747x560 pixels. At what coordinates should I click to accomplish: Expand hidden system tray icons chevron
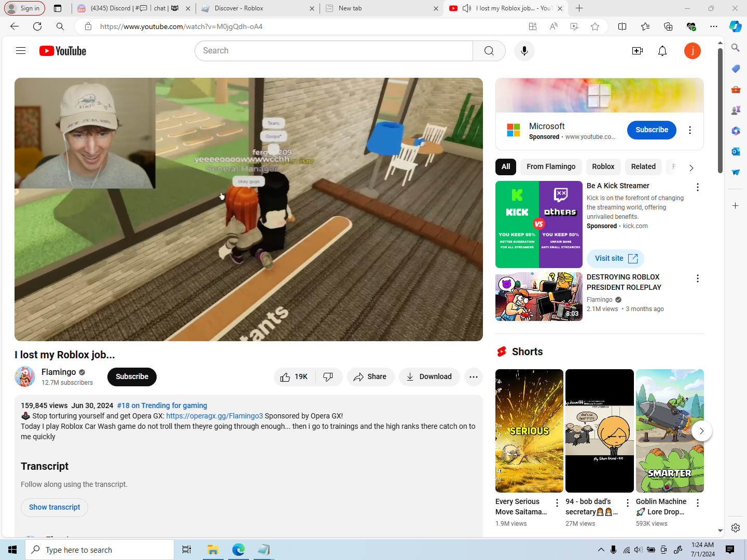point(601,550)
